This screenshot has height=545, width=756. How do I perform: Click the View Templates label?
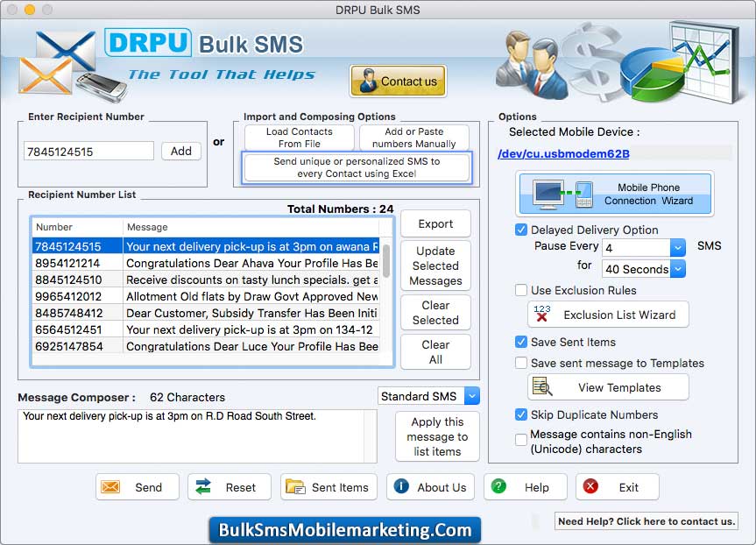tap(619, 387)
